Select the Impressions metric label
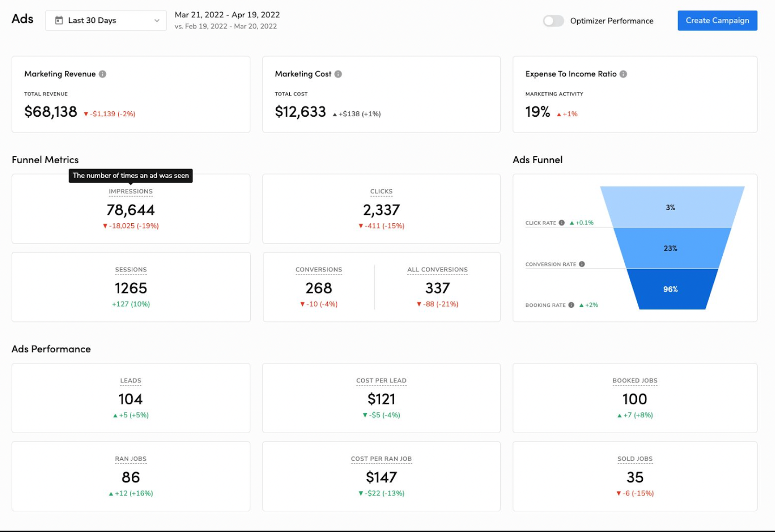 pos(131,191)
